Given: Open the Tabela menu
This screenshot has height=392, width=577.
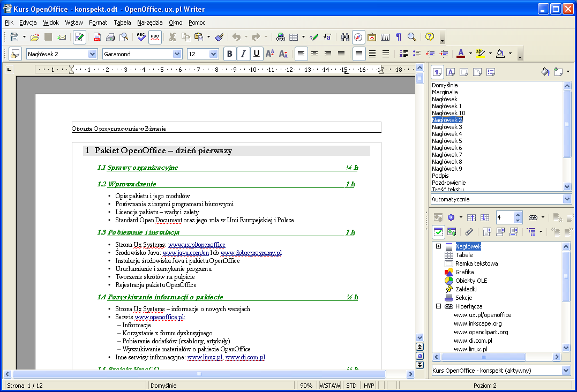Looking at the screenshot, I should [x=122, y=22].
